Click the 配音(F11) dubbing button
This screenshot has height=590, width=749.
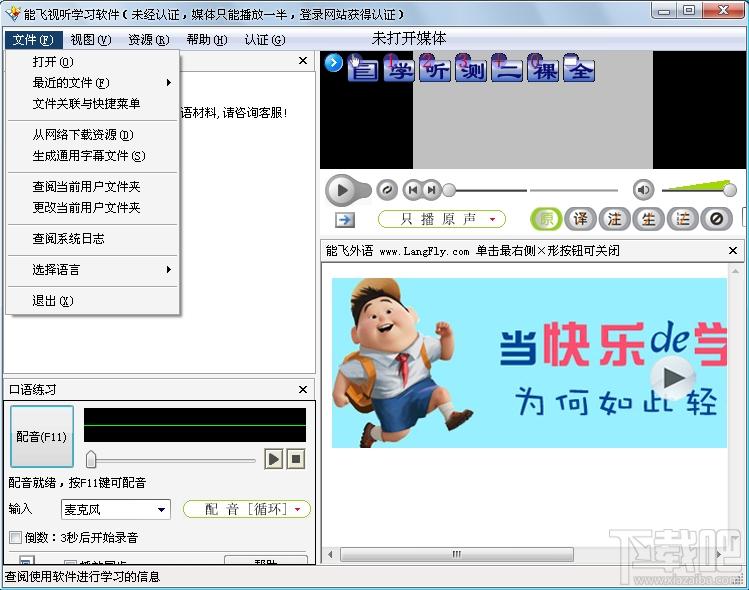tap(42, 436)
